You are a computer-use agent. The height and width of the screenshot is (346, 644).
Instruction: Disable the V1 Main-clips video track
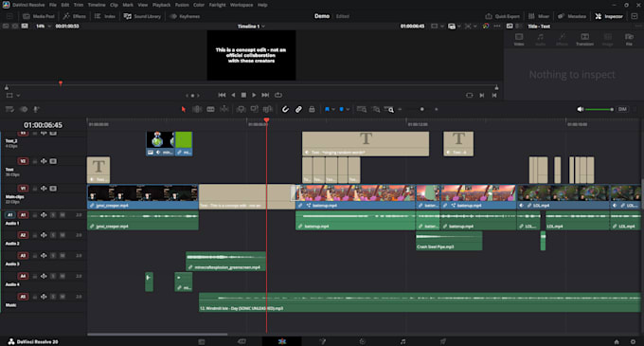(x=53, y=189)
